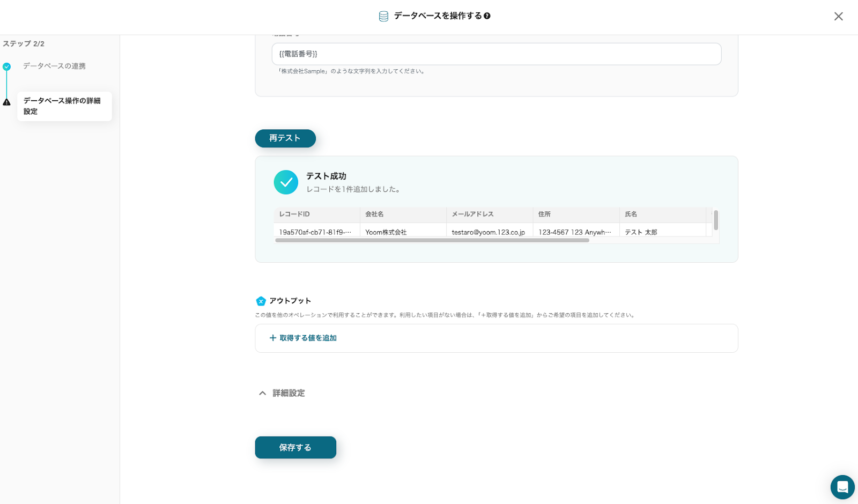This screenshot has height=504, width=858.
Task: Add an output value with 取得する値を追加
Action: point(303,338)
